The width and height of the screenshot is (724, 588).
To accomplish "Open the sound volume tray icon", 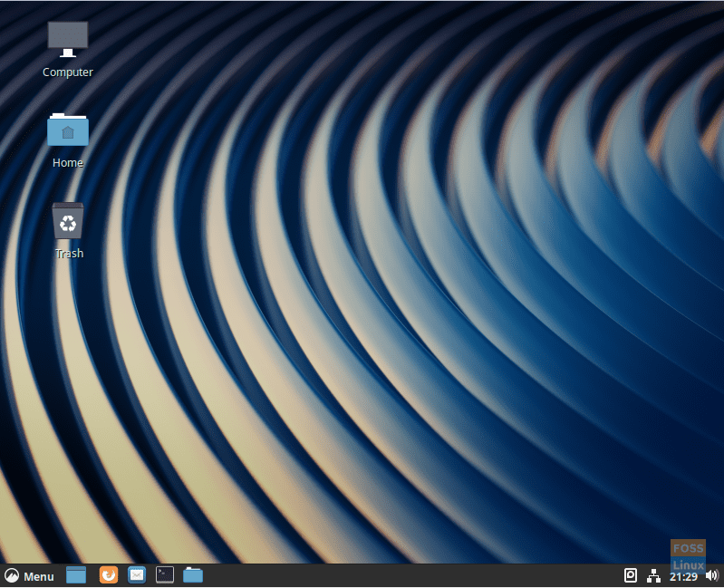I will pyautogui.click(x=712, y=575).
